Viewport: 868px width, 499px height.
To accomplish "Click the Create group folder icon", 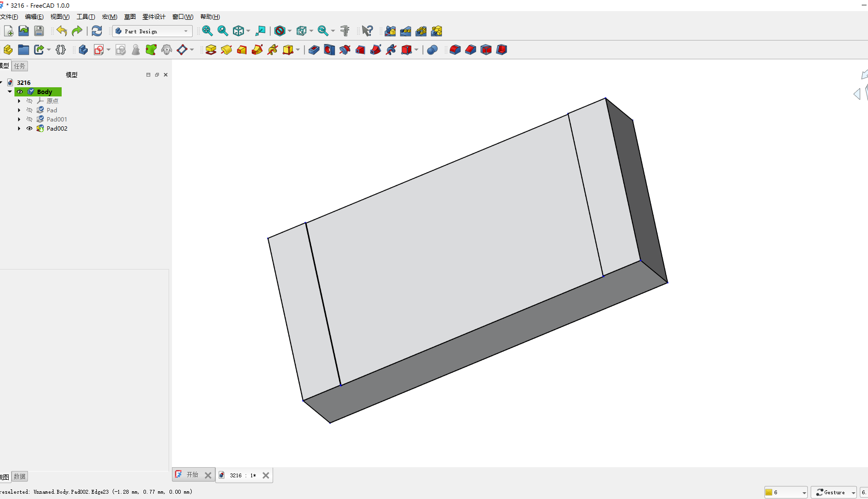I will tap(24, 50).
